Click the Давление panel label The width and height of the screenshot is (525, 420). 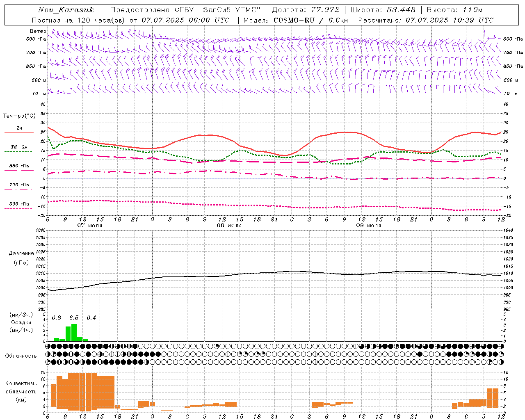click(x=21, y=253)
